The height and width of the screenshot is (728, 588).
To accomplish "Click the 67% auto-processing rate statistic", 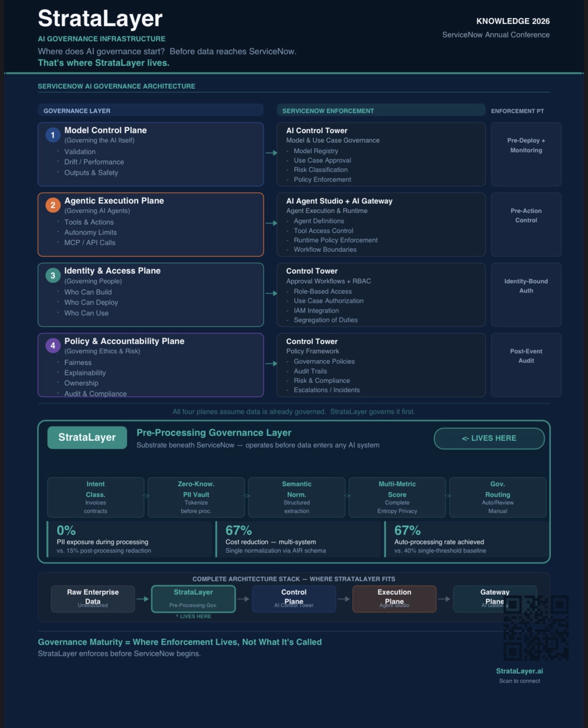I will coord(467,539).
